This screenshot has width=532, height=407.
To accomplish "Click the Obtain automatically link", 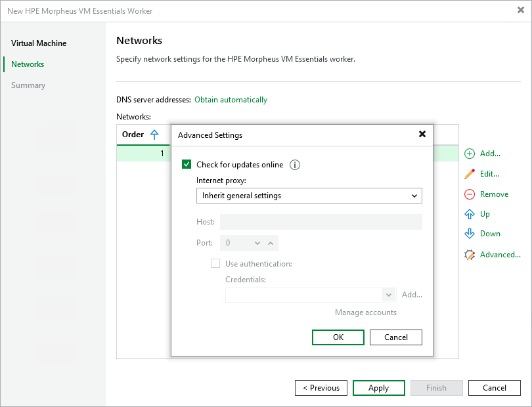I will (231, 100).
